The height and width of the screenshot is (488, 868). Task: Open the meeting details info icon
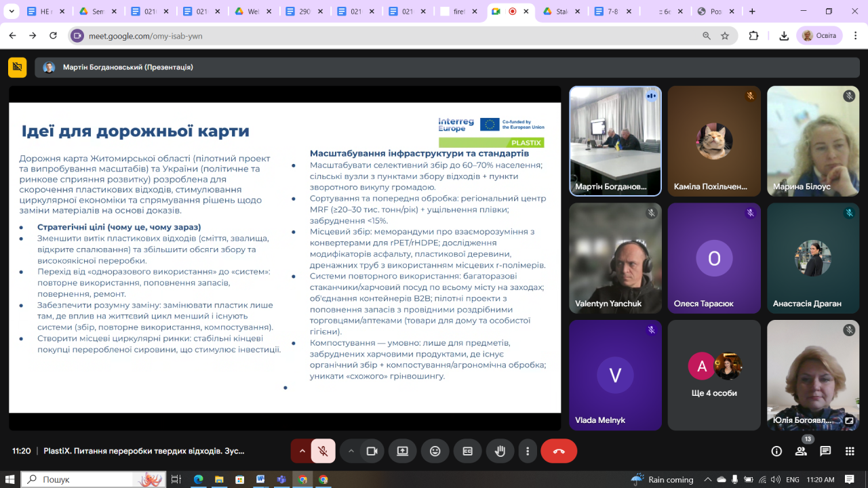(777, 451)
